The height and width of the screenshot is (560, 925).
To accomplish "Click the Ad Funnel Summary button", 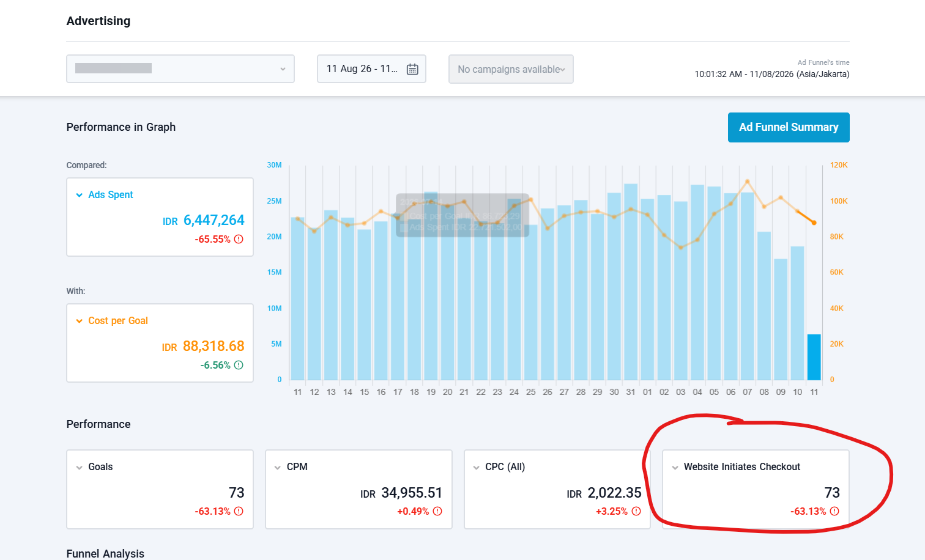I will click(789, 127).
